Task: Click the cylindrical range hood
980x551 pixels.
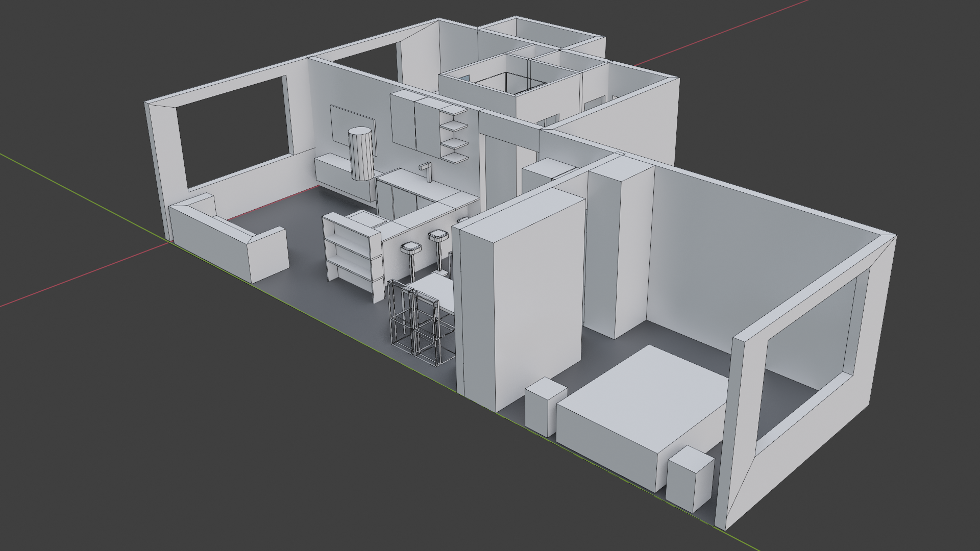Action: [361, 153]
